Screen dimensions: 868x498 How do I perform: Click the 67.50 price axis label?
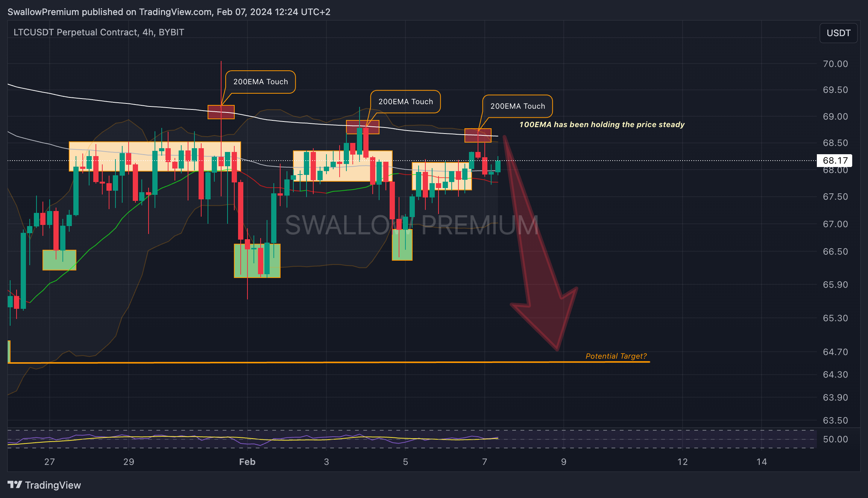click(x=835, y=197)
